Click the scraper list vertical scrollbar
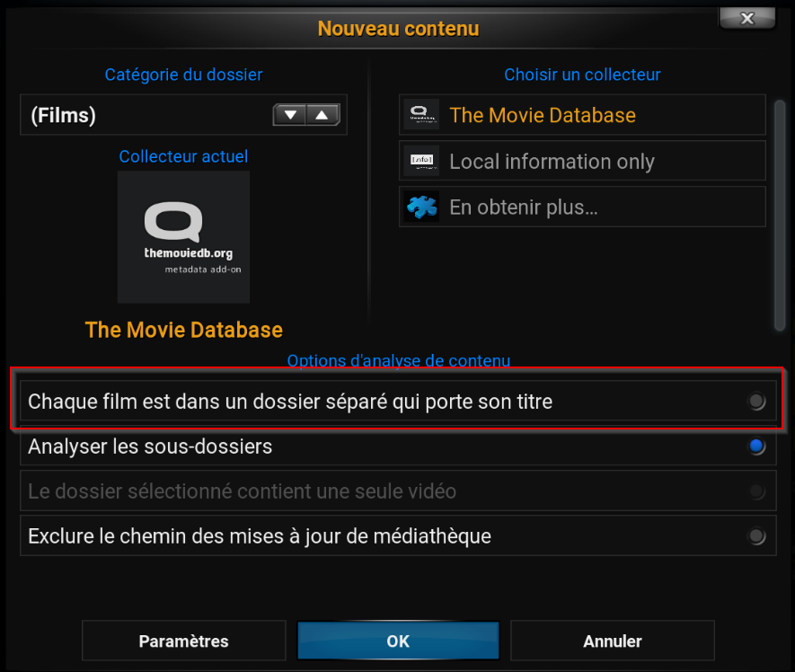This screenshot has width=795, height=672. 780,216
